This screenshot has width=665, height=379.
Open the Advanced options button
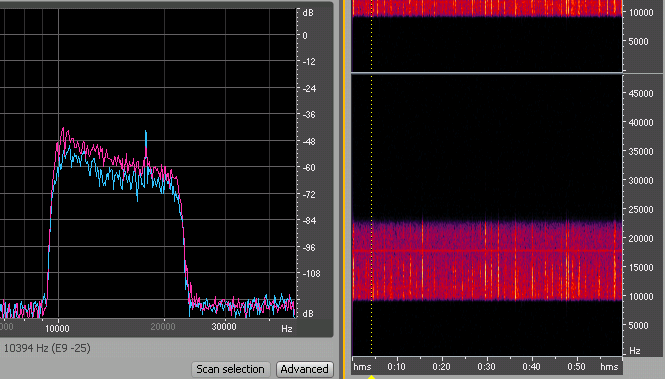coord(305,369)
